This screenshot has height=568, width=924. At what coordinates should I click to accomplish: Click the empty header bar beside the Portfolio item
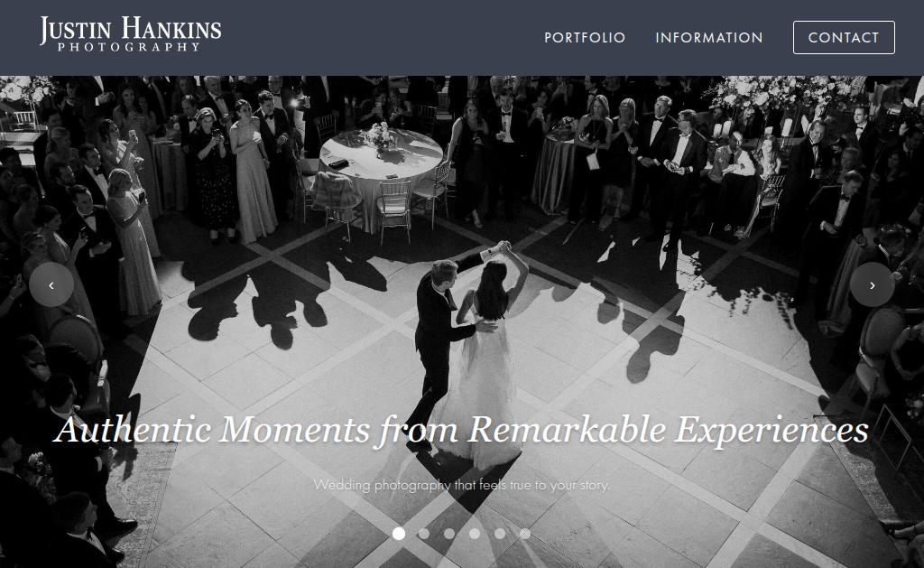click(383, 38)
